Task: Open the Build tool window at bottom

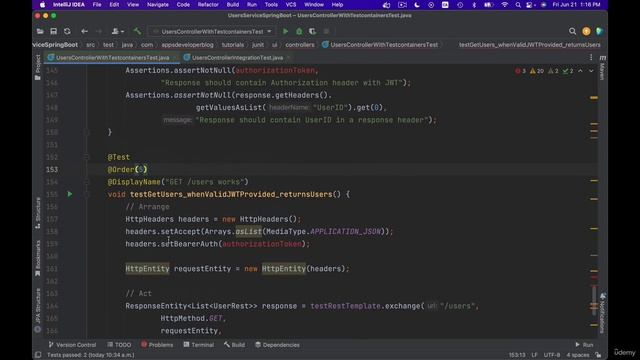Action: [x=234, y=345]
